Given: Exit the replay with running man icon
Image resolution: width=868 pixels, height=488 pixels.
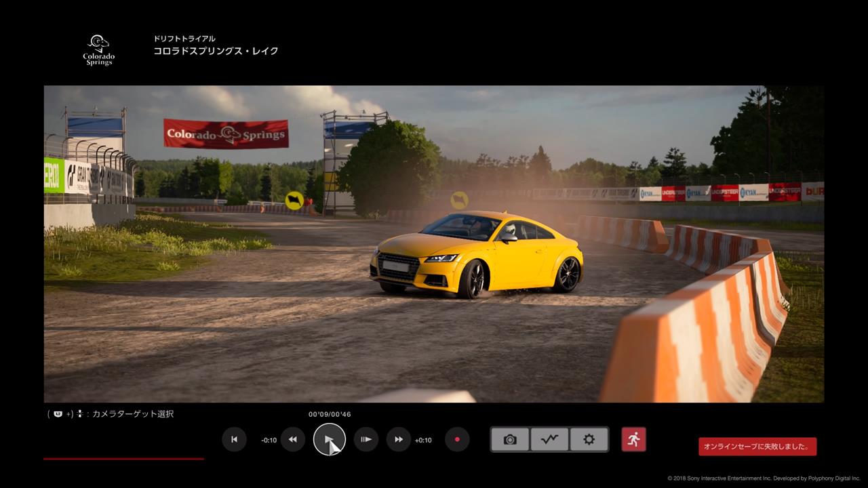Looking at the screenshot, I should click(633, 439).
